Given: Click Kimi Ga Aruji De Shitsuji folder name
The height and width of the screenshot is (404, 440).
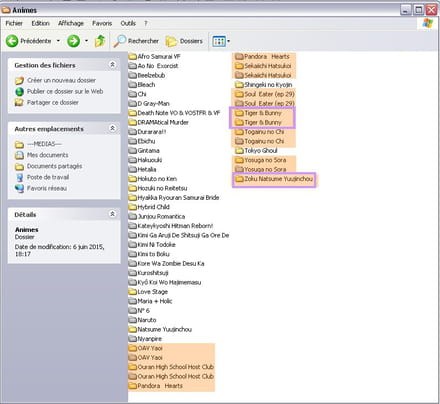Looking at the screenshot, I should coord(183,235).
